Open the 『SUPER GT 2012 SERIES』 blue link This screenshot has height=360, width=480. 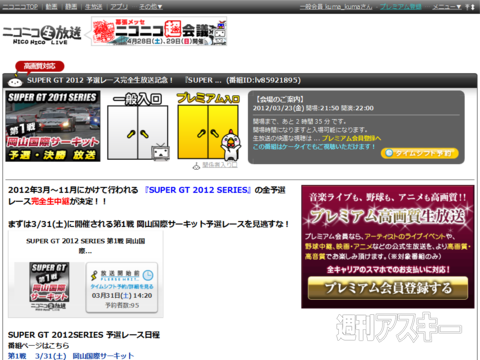pos(198,190)
